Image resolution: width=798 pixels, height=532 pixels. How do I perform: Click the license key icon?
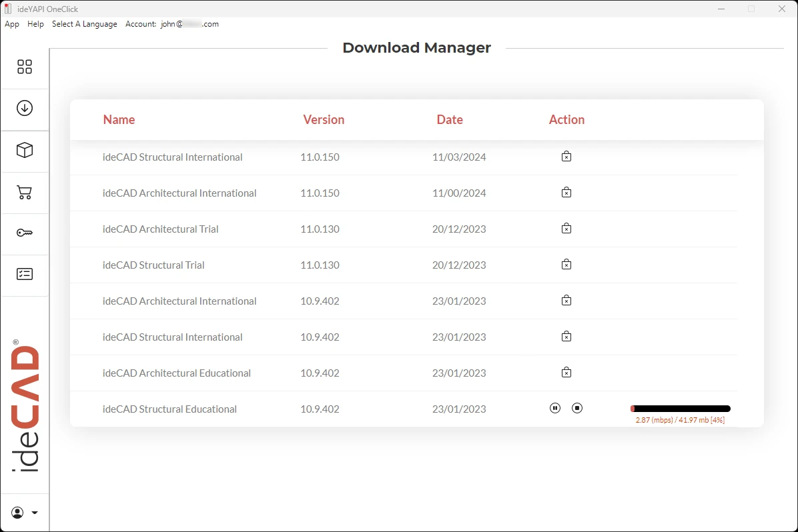point(25,233)
